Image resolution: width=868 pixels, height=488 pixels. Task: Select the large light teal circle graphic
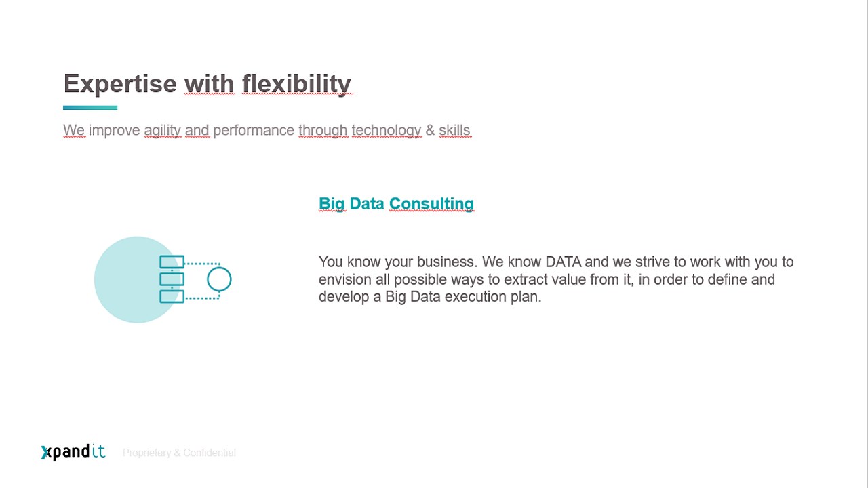click(137, 279)
